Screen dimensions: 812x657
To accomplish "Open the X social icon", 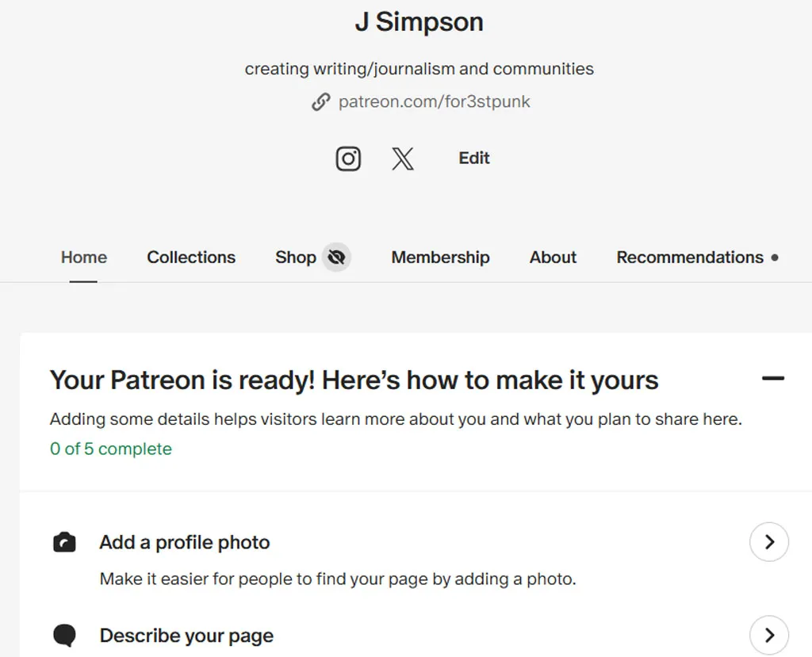I will click(x=402, y=159).
